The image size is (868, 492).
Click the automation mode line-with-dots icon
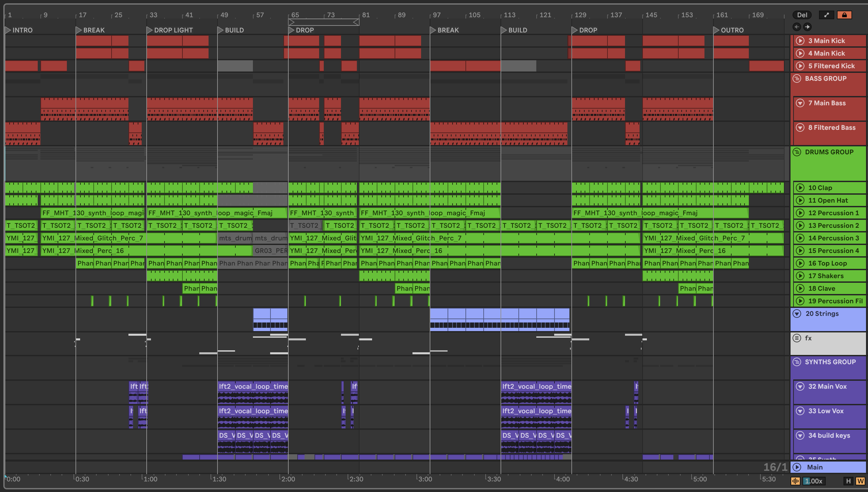click(826, 15)
